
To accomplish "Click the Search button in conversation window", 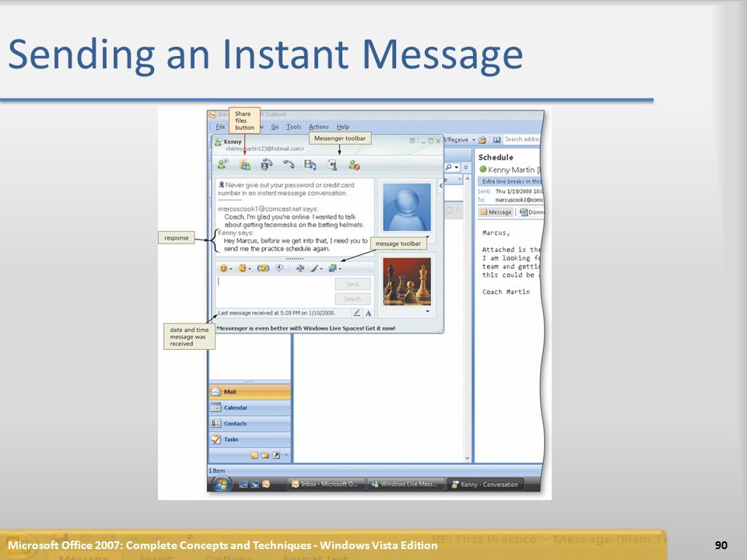I will [352, 299].
